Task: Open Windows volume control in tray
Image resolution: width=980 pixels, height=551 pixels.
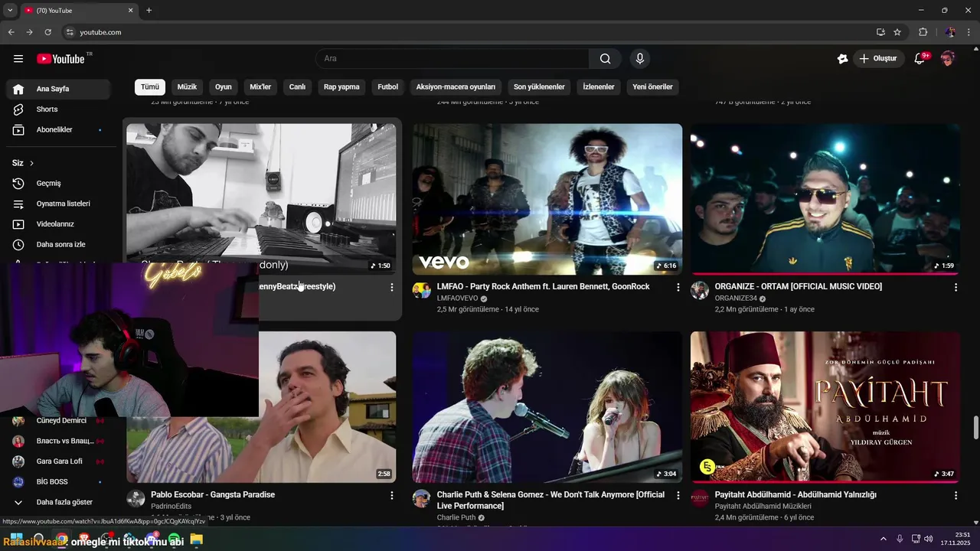Action: 928,539
